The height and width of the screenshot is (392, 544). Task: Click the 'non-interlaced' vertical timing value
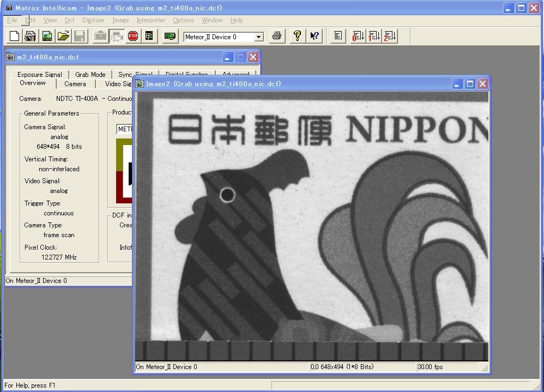point(59,169)
